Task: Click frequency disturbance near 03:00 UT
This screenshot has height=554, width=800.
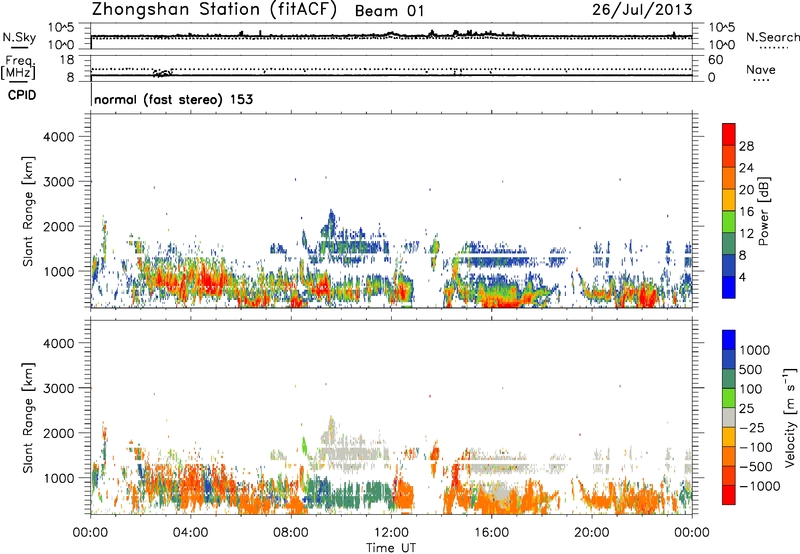Action: click(x=163, y=73)
